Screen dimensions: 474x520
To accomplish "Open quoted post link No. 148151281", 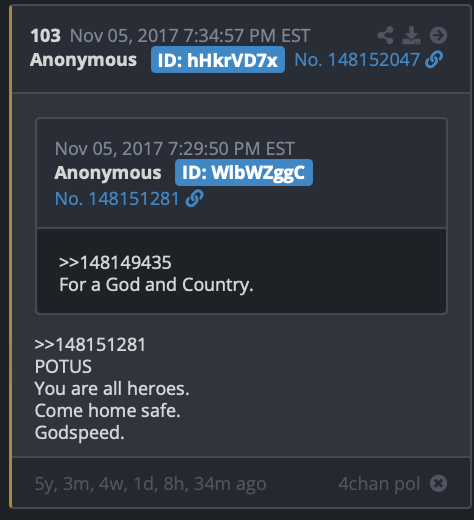I will tap(117, 199).
